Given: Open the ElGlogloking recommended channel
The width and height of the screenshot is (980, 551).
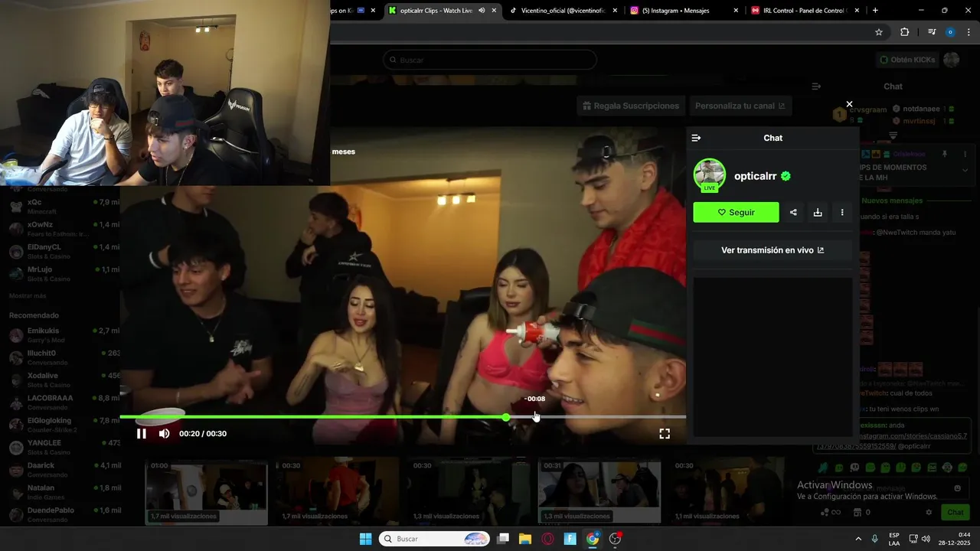Looking at the screenshot, I should pos(60,425).
